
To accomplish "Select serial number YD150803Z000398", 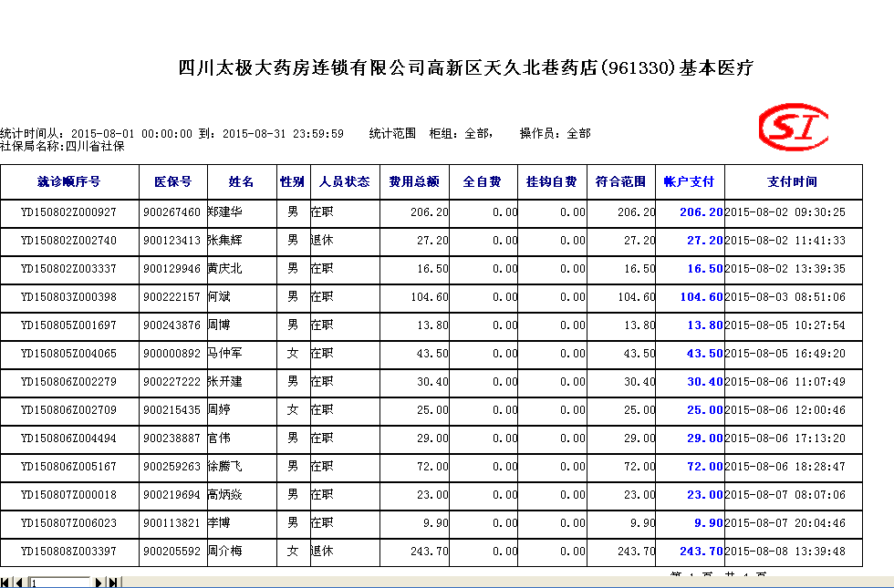I will (x=69, y=297).
